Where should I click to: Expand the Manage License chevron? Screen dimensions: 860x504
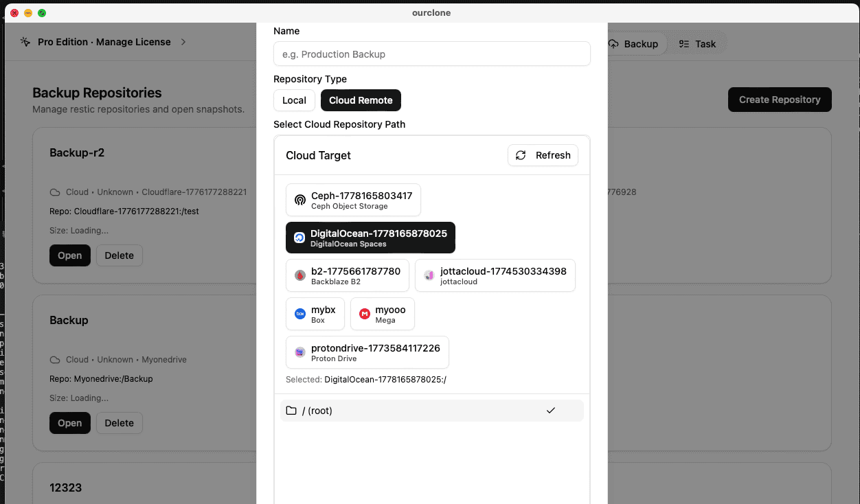183,42
